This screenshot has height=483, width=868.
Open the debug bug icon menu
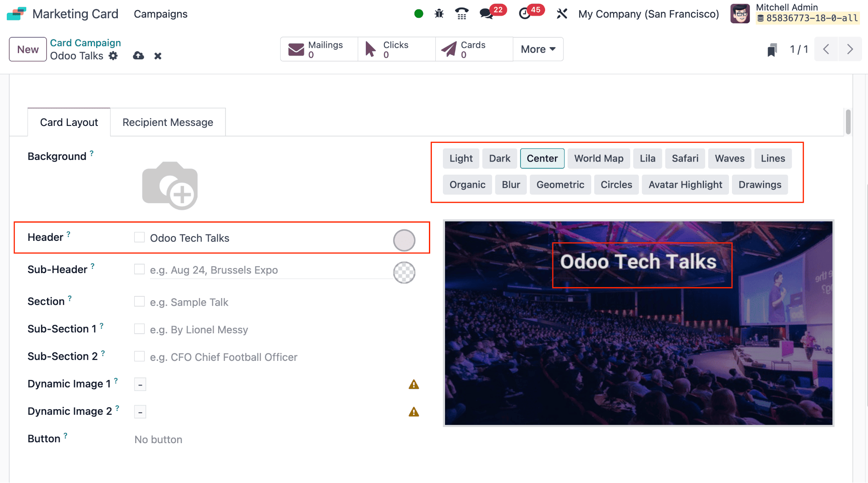[439, 14]
